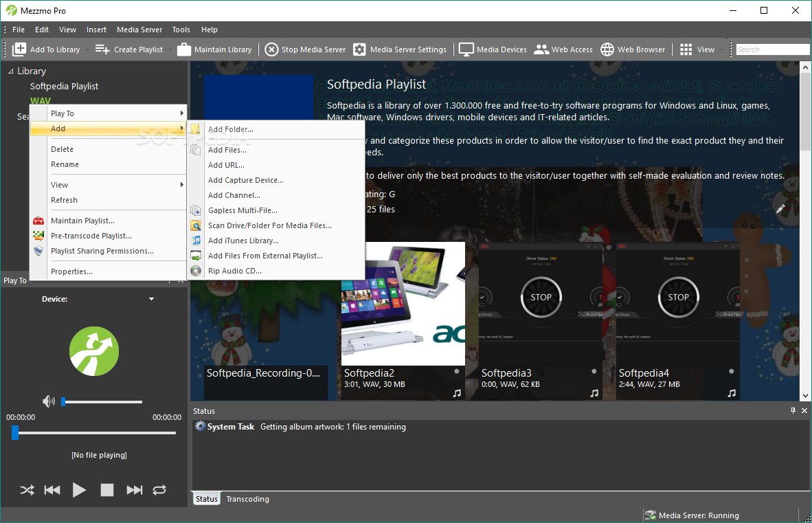Click Scan Drive/Folder magnifier icon

[196, 225]
